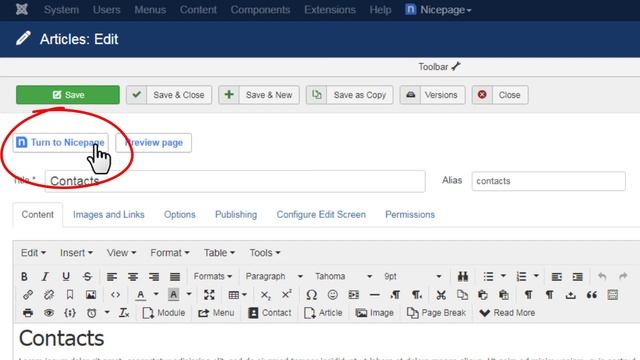Click the blockquote icon
Image resolution: width=640 pixels, height=360 pixels.
click(592, 295)
